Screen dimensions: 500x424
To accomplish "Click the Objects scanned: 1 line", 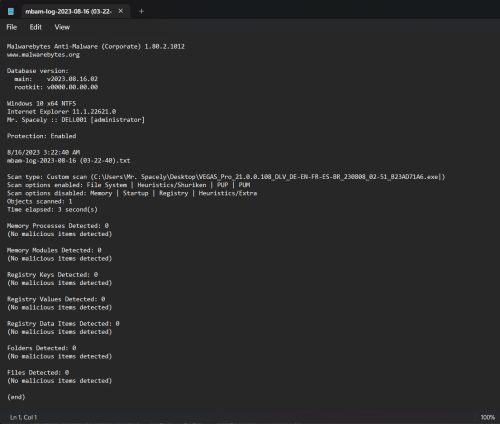I will pos(40,201).
